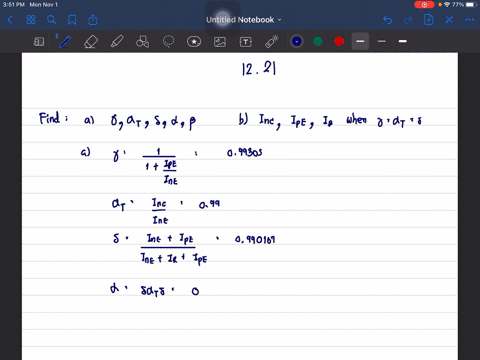Add a new page
The image size is (480, 360).
(x=428, y=20)
